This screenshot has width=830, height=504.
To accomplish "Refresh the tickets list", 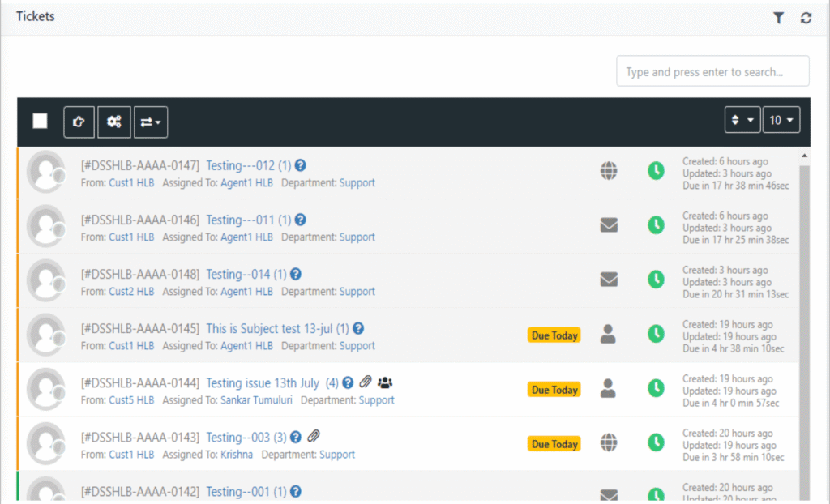I will 806,18.
